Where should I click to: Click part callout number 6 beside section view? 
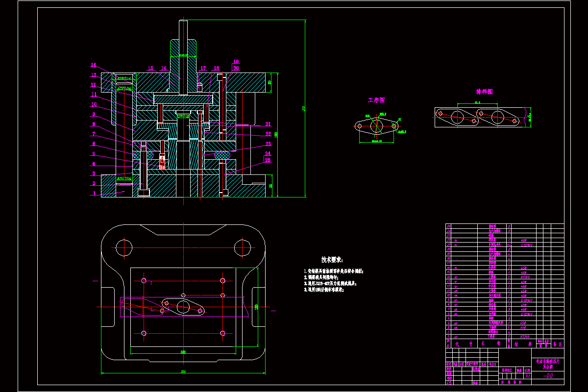point(93,144)
